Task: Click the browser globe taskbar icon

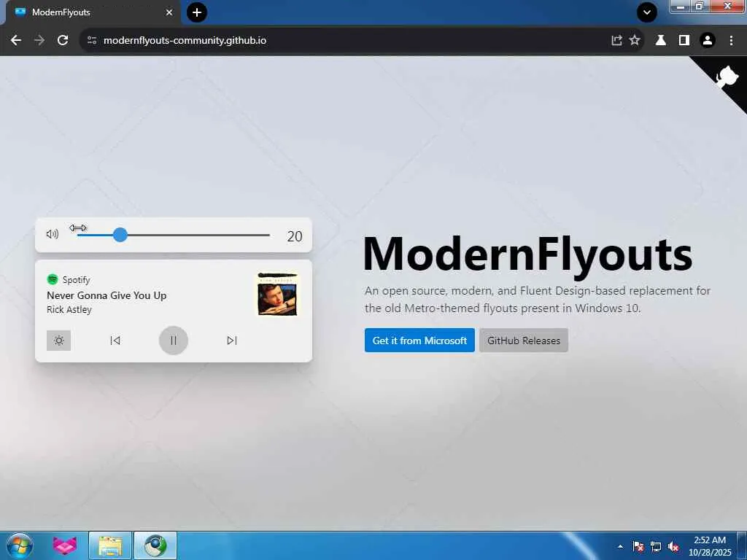Action: (x=155, y=545)
